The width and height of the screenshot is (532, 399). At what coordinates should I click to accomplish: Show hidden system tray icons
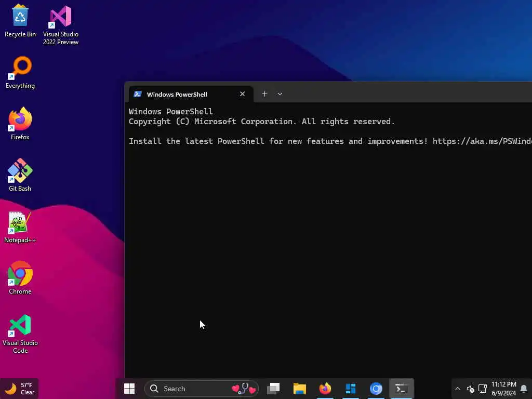pos(458,389)
